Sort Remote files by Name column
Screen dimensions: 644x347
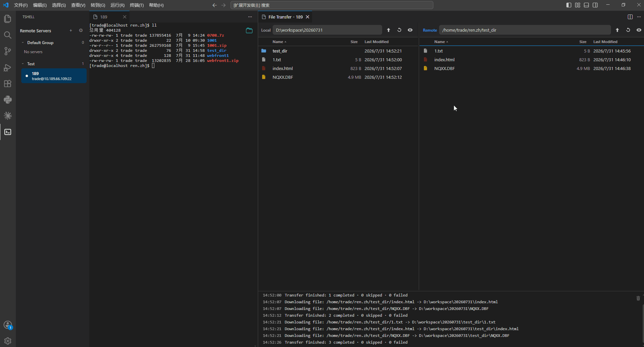pyautogui.click(x=441, y=42)
